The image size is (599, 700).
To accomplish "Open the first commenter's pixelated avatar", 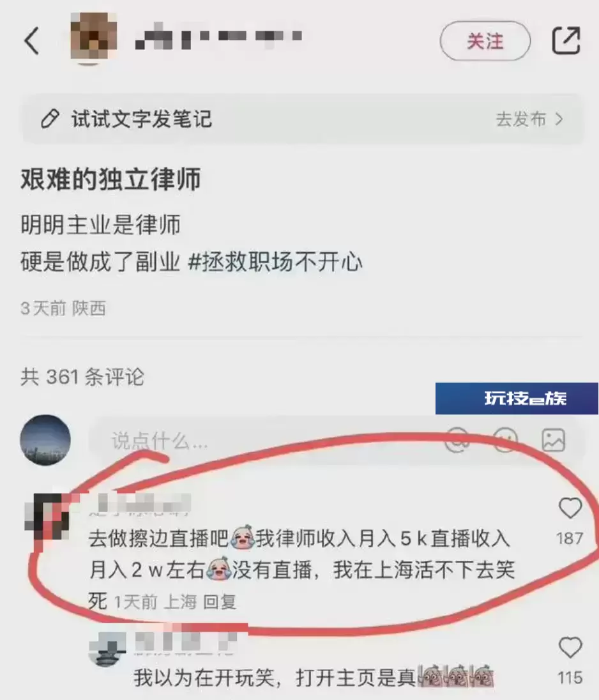I will 48,516.
